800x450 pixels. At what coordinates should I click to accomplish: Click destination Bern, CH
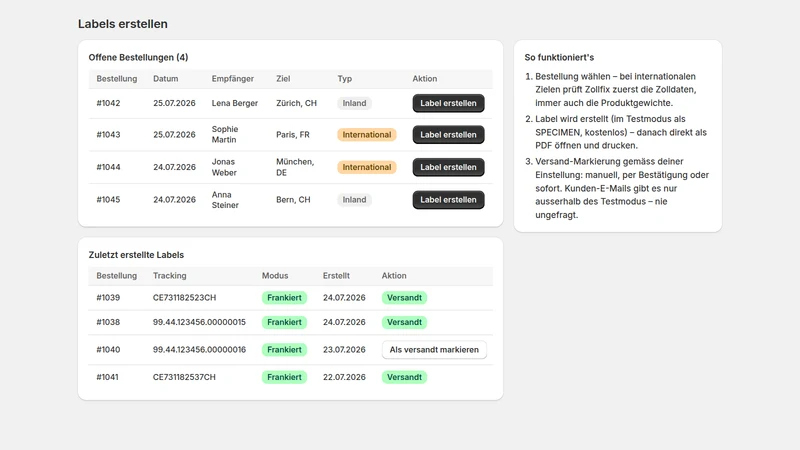(x=293, y=200)
